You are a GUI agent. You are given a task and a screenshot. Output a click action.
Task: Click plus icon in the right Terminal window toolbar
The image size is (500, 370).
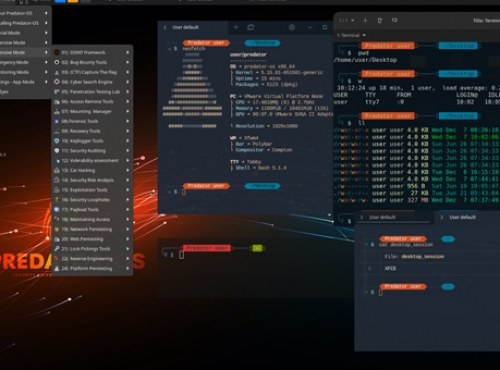(365, 21)
